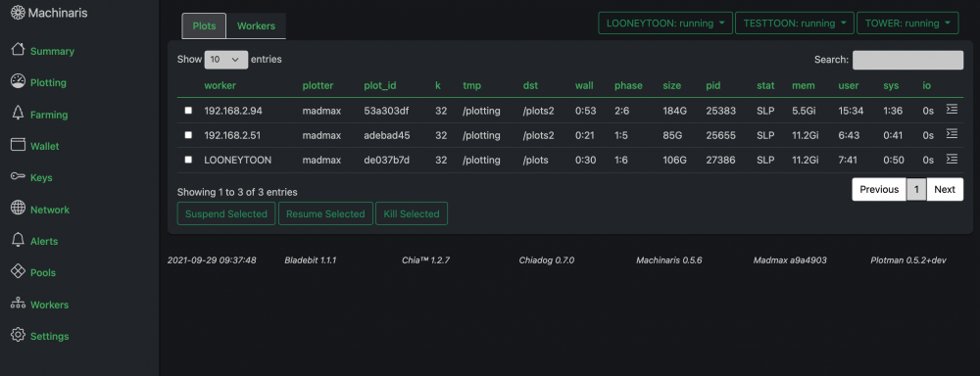
Task: Sort table by size column header
Action: [672, 85]
